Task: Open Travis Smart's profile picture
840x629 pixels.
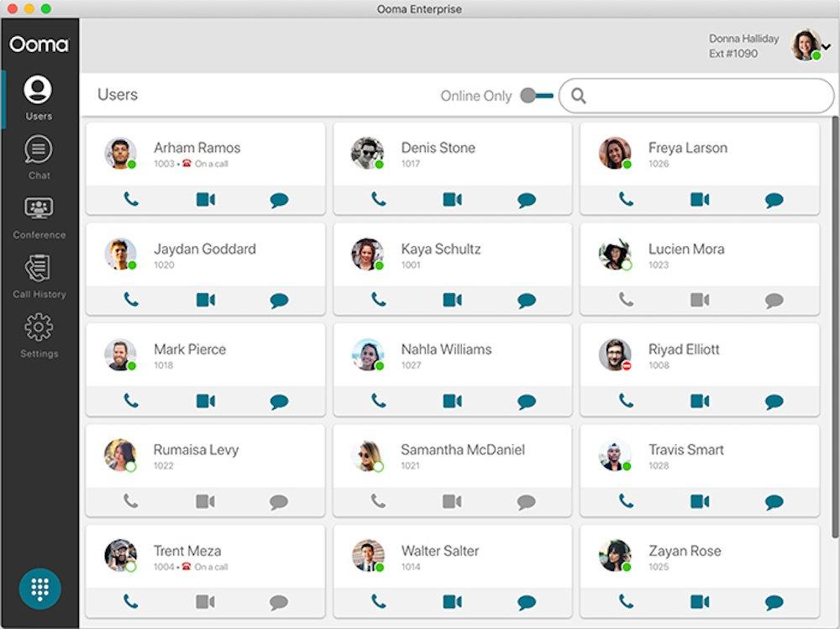Action: [x=614, y=454]
